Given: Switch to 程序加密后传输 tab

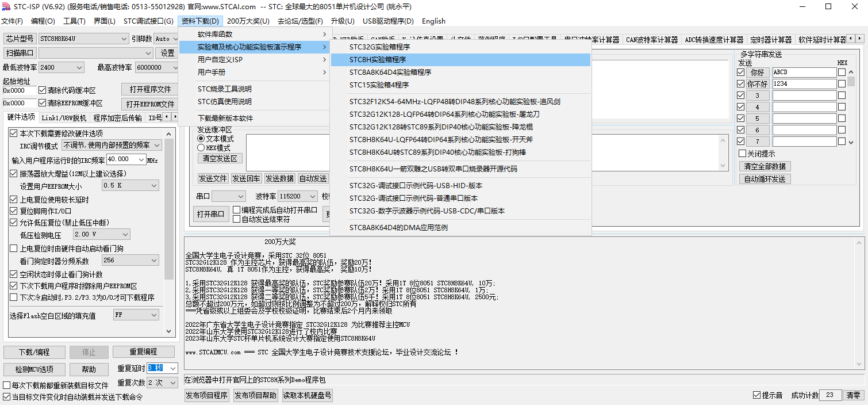Looking at the screenshot, I should (117, 118).
